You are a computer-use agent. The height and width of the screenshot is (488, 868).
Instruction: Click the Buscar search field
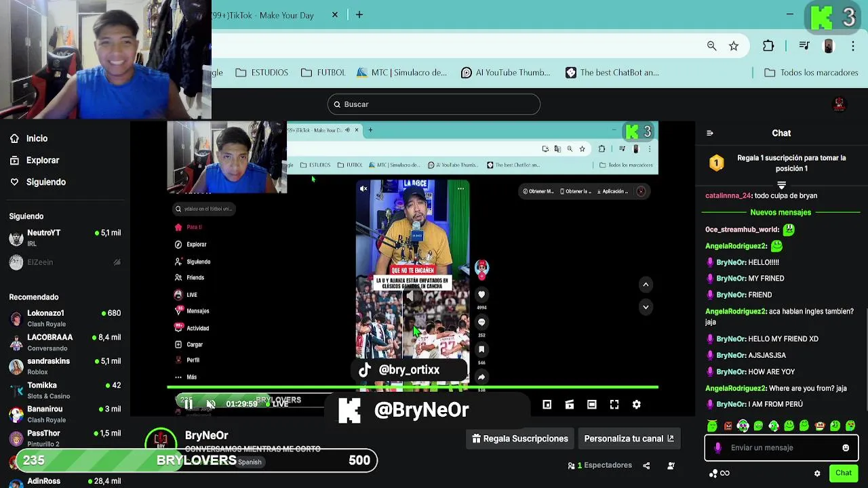(434, 104)
